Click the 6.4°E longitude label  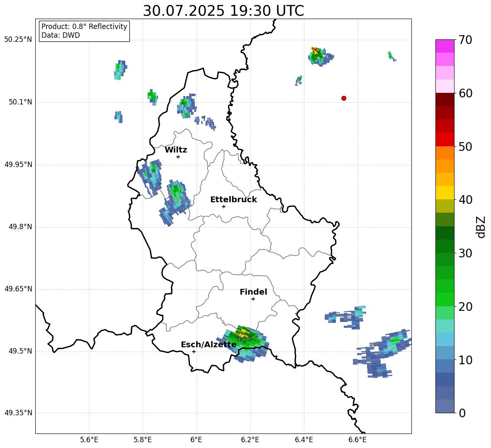(x=304, y=440)
